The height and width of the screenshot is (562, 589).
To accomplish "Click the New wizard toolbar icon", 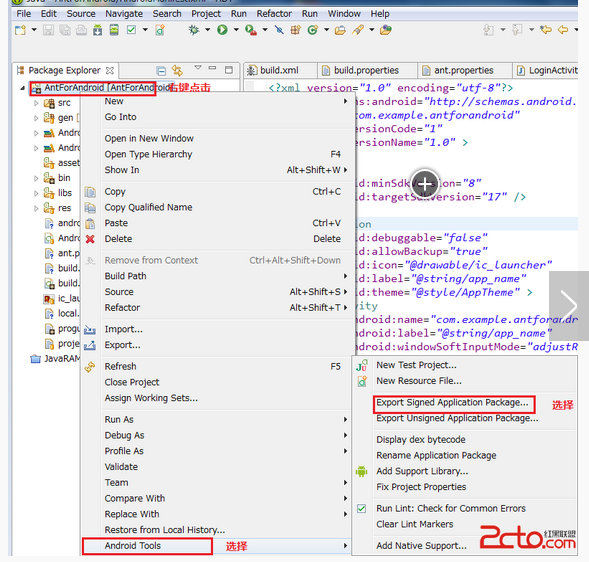I will [x=20, y=30].
